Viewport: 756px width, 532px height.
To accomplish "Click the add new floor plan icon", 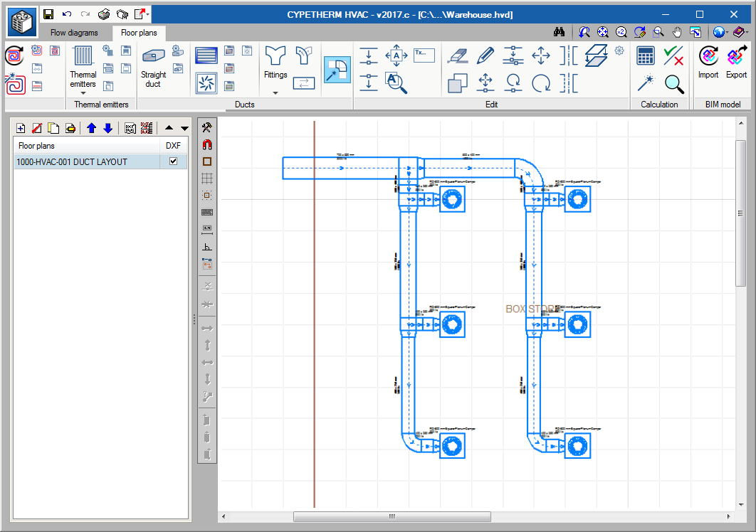I will (x=21, y=128).
